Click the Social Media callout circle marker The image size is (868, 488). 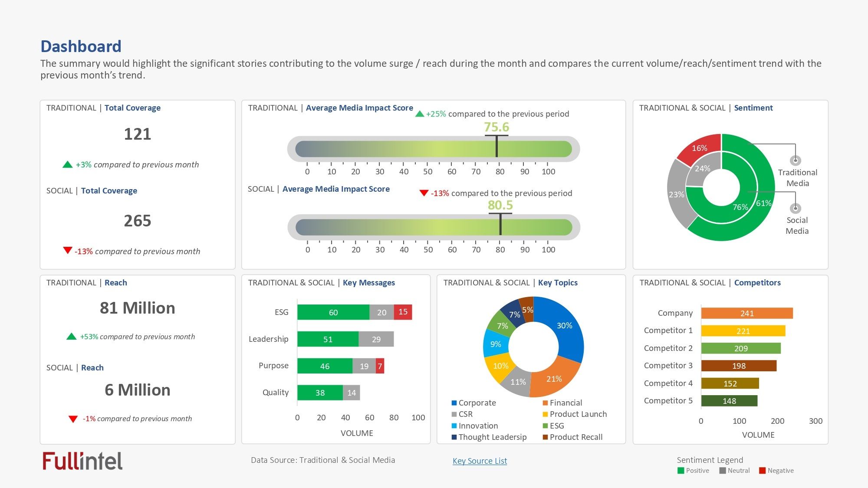tap(795, 208)
